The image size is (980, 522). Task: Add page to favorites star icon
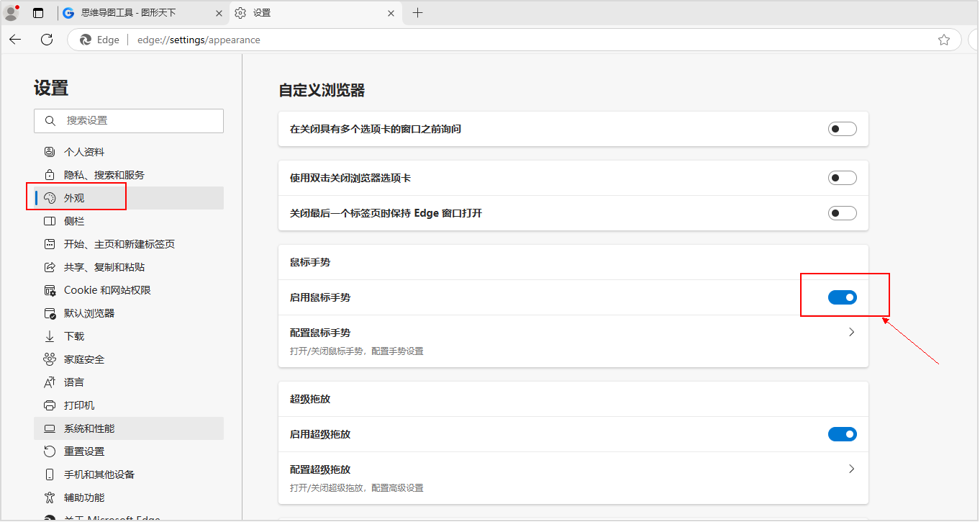click(x=943, y=40)
